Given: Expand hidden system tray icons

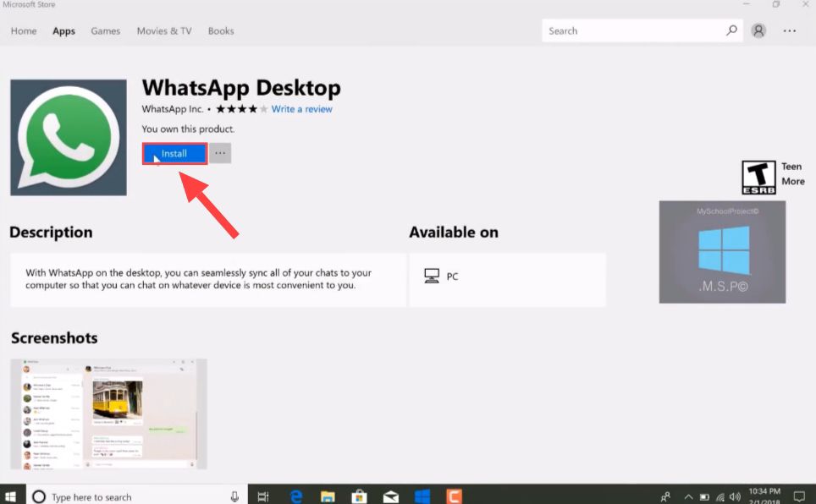Looking at the screenshot, I should tap(688, 497).
